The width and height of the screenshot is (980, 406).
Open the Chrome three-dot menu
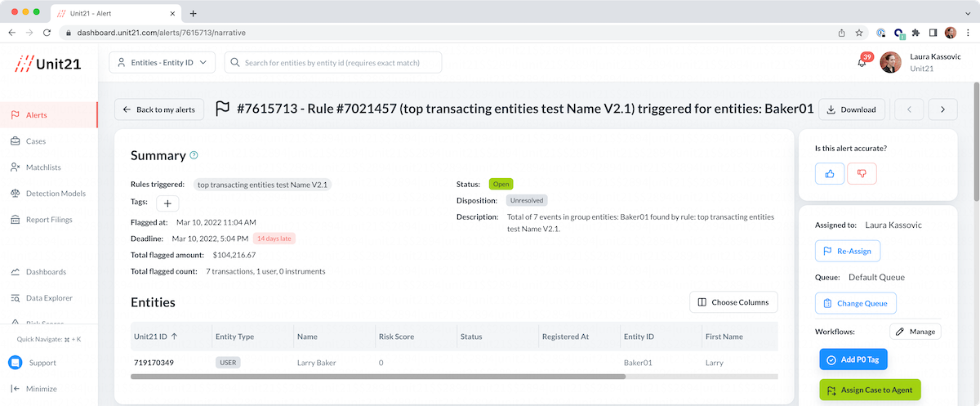coord(968,33)
